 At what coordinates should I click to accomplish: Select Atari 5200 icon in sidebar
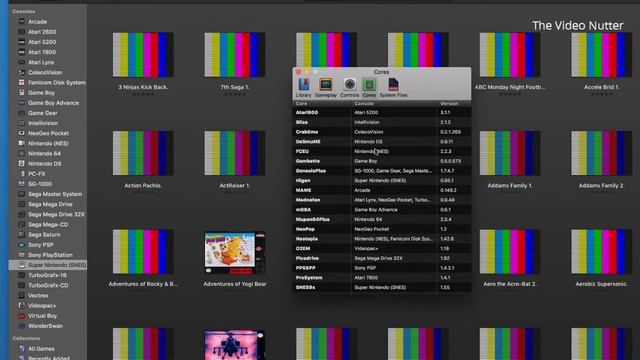[x=22, y=42]
